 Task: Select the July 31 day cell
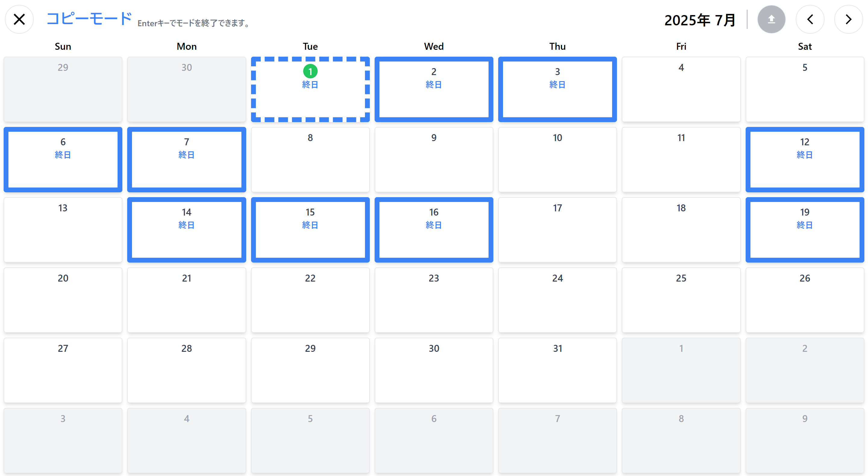(x=557, y=370)
